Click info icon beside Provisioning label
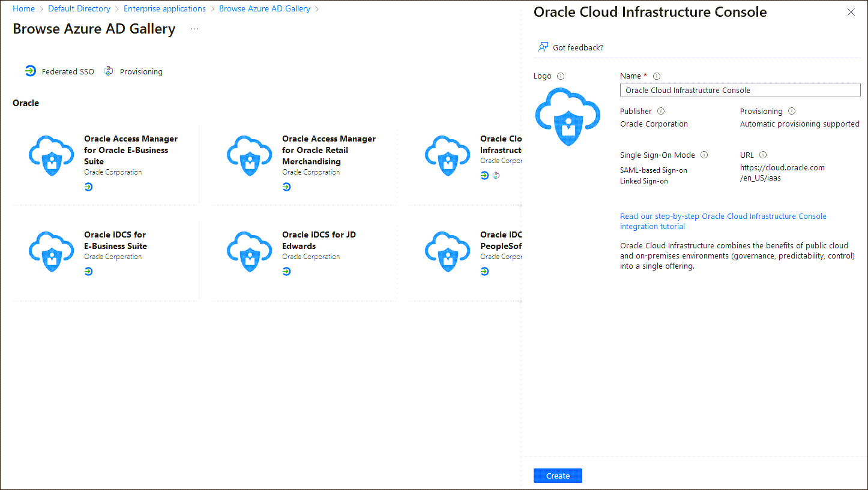Viewport: 868px width, 490px height. point(792,112)
